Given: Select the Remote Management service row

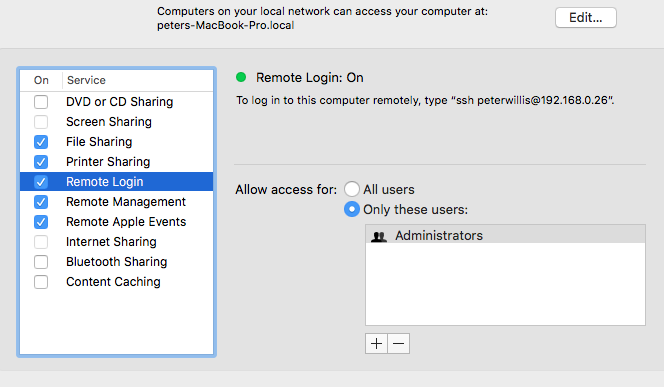Looking at the screenshot, I should [116, 202].
